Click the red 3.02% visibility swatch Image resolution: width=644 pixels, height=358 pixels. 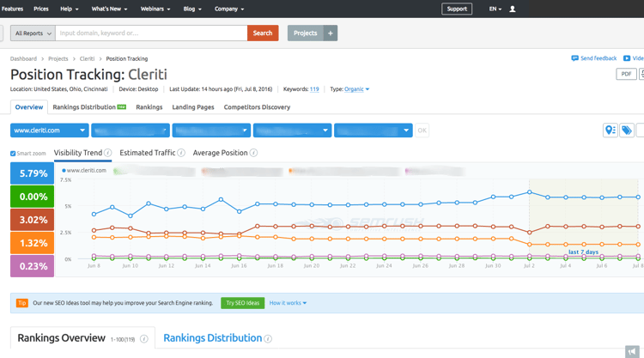pos(32,220)
